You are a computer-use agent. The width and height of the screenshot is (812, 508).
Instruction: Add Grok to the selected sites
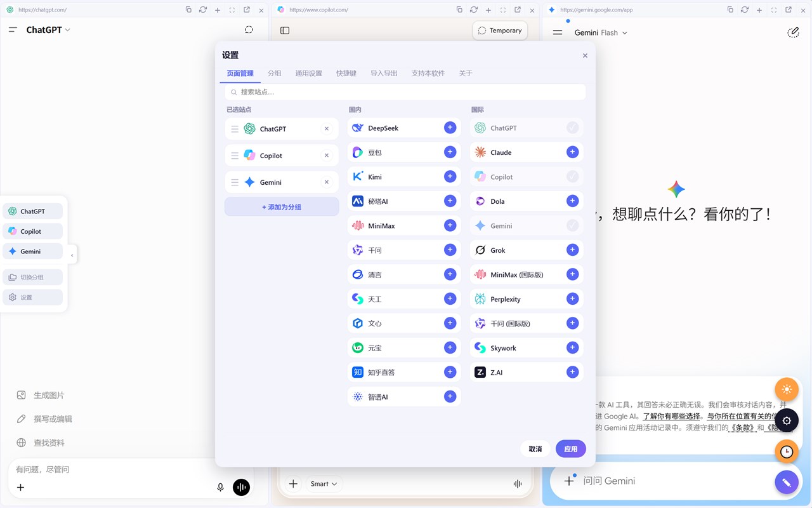pyautogui.click(x=572, y=250)
